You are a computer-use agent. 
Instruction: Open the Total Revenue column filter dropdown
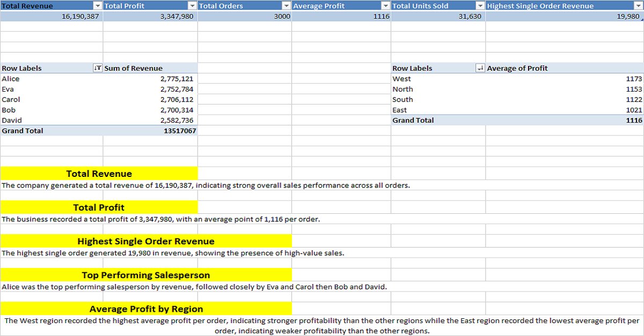97,6
